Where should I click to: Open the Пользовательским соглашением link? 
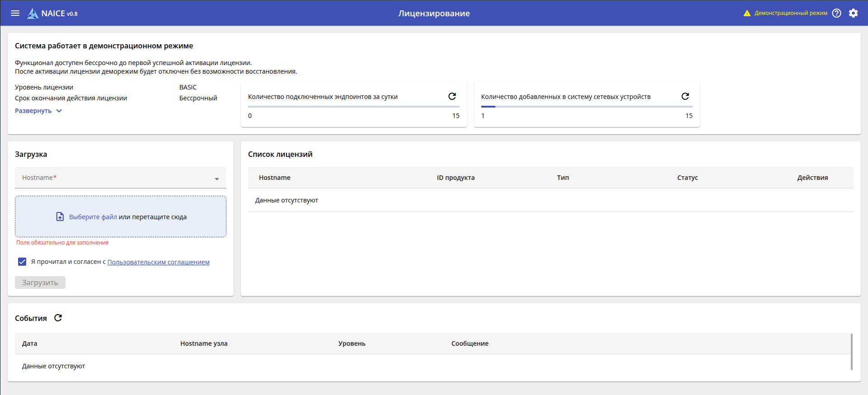tap(158, 262)
